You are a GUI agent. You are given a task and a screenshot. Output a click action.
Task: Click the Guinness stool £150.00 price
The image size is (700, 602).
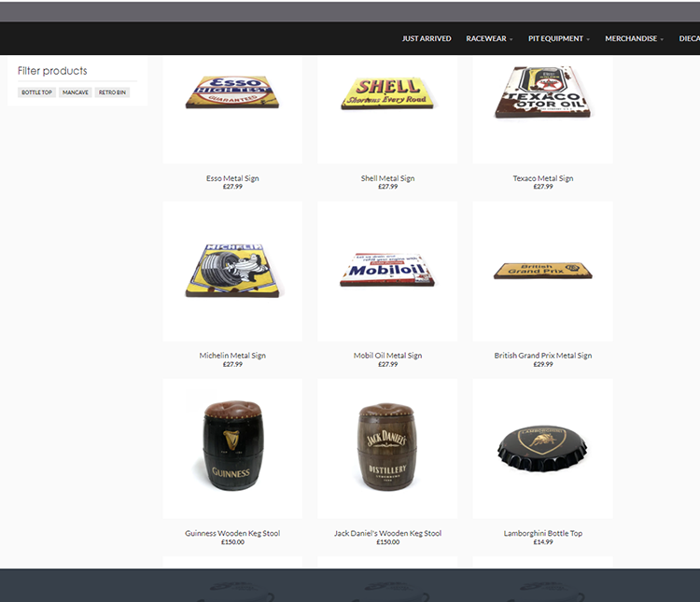click(x=232, y=542)
